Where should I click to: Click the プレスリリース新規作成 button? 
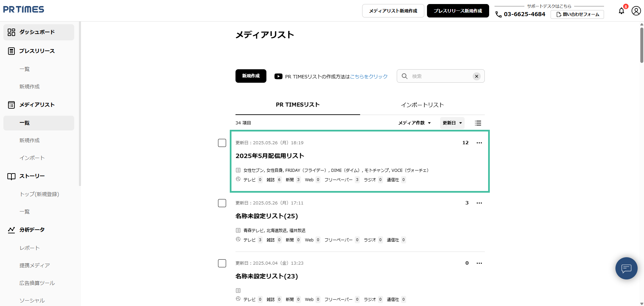tap(458, 11)
